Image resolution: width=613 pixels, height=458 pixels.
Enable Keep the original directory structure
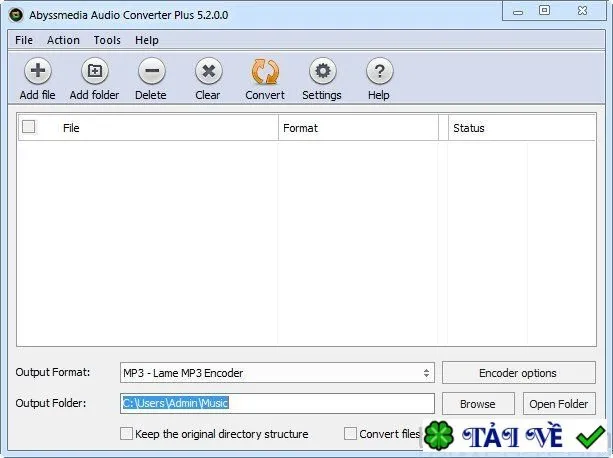coord(126,433)
